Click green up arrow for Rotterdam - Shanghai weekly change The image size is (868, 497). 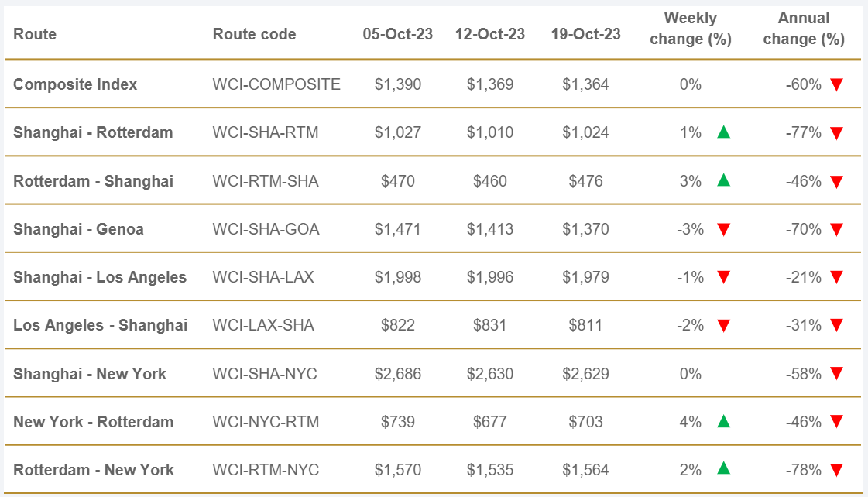point(723,180)
